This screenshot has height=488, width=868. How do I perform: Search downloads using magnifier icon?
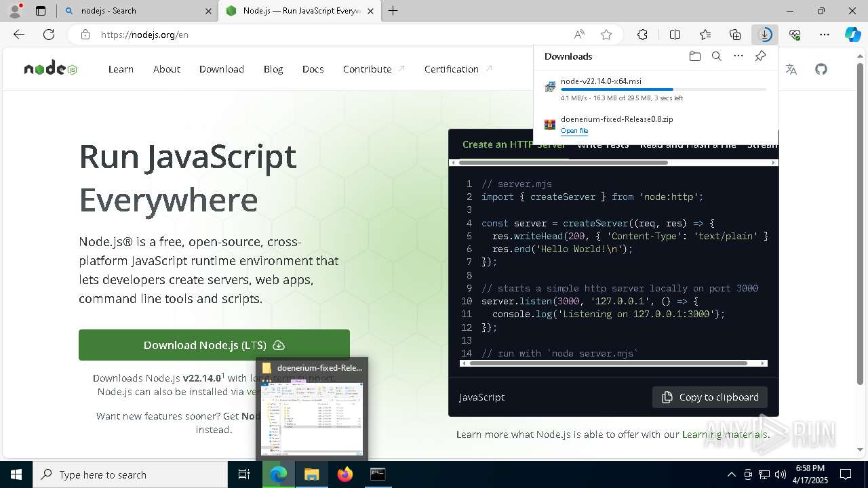[717, 56]
